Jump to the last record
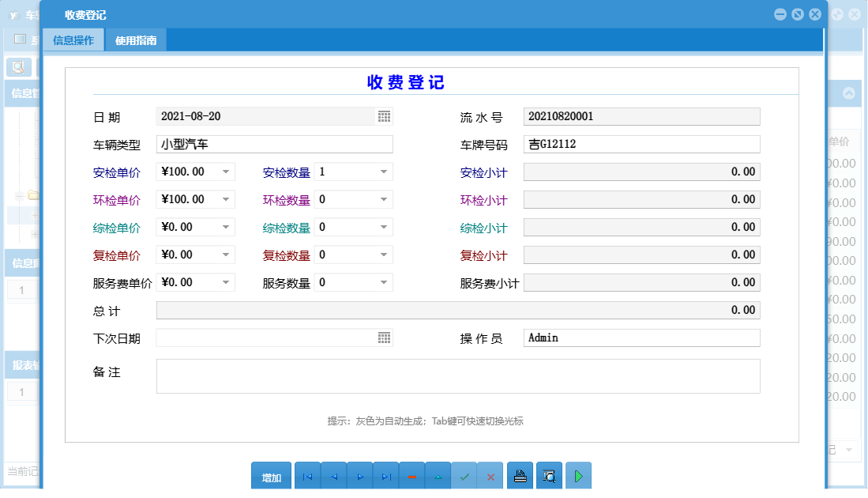The height and width of the screenshot is (498, 868). (385, 475)
